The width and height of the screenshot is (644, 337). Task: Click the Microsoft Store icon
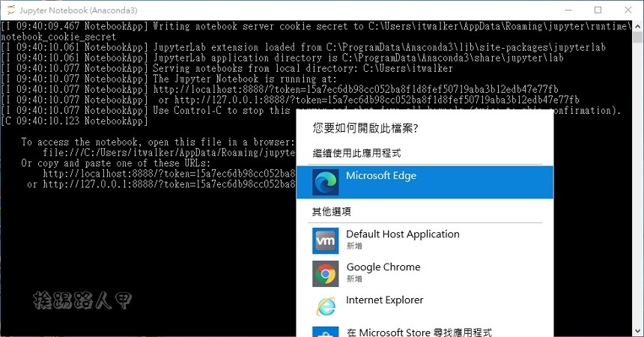pos(325,332)
